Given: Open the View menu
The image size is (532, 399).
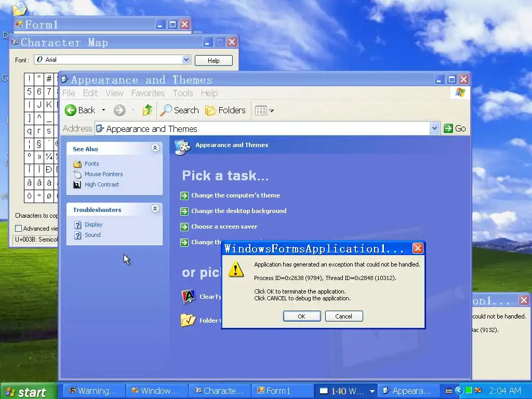Looking at the screenshot, I should [114, 94].
